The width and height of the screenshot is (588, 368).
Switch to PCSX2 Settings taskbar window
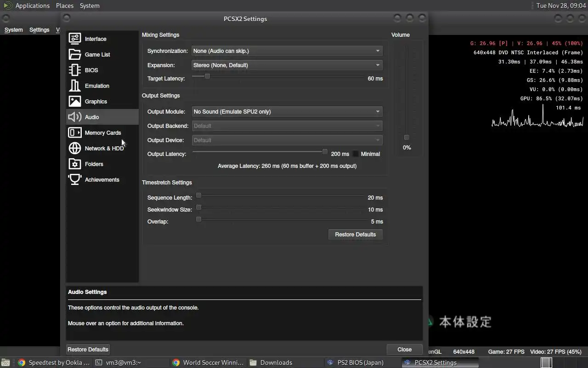point(440,362)
